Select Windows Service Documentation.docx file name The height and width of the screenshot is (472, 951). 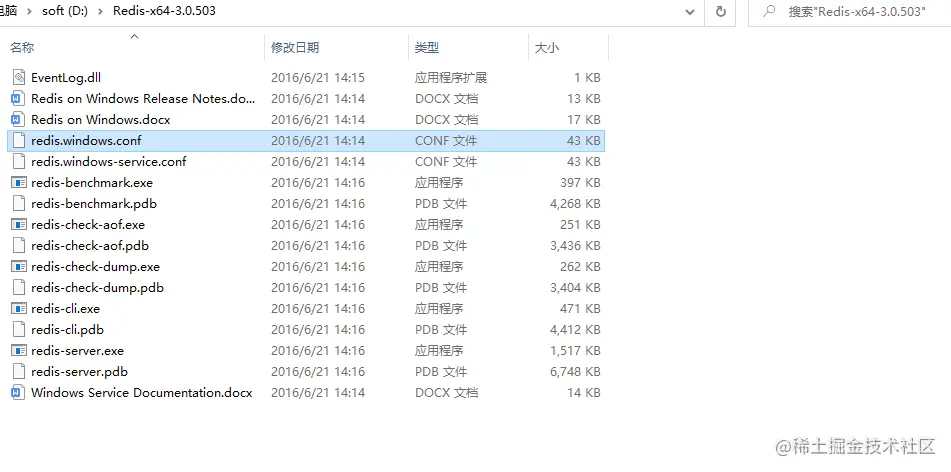(142, 393)
